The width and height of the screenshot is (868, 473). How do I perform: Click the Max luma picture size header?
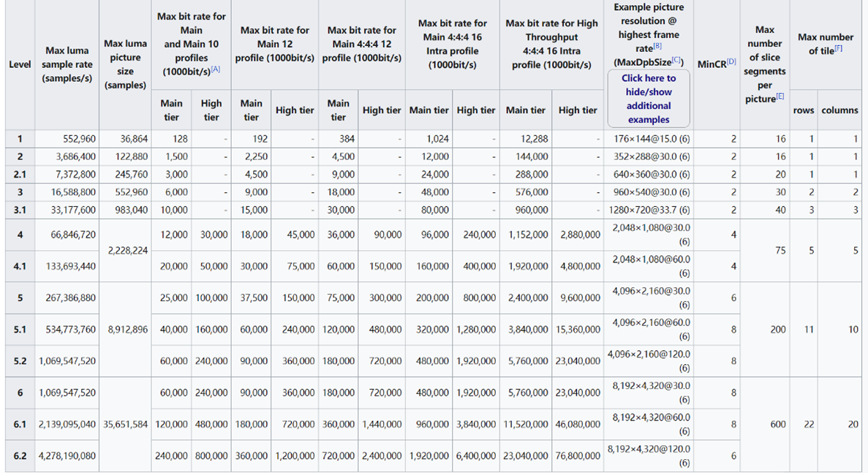[125, 64]
